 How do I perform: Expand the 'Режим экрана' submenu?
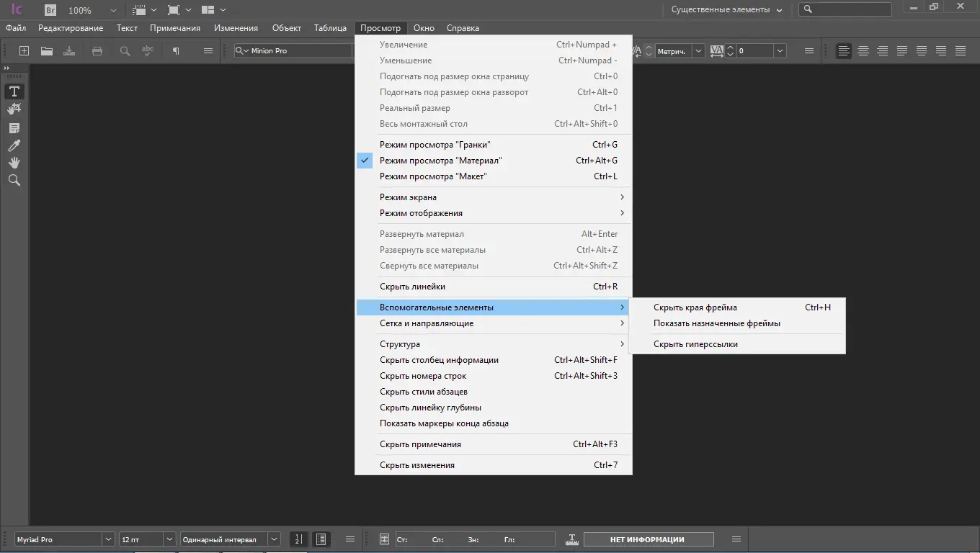click(409, 197)
